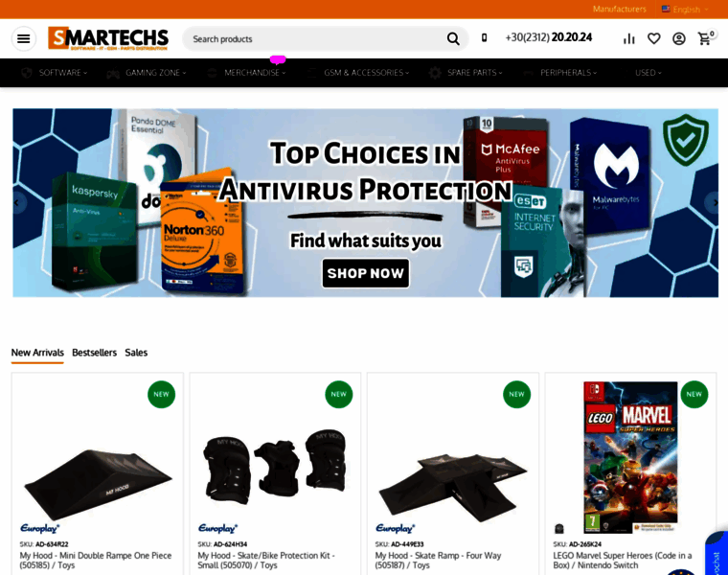The width and height of the screenshot is (728, 575).
Task: Open the compare products bar chart icon
Action: 629,38
